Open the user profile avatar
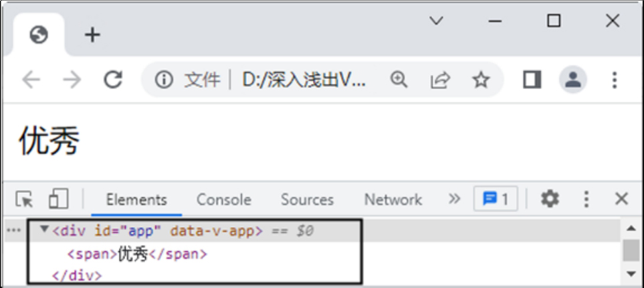 click(572, 80)
